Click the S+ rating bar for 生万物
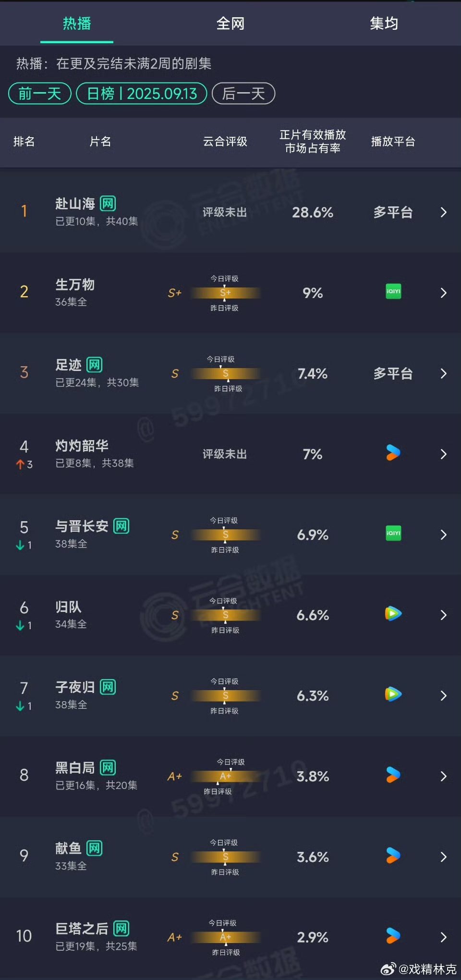The height and width of the screenshot is (980, 461). coord(225,293)
